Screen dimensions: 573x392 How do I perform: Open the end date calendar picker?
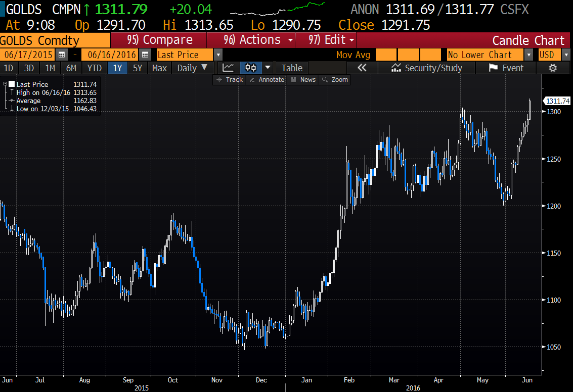[x=145, y=55]
